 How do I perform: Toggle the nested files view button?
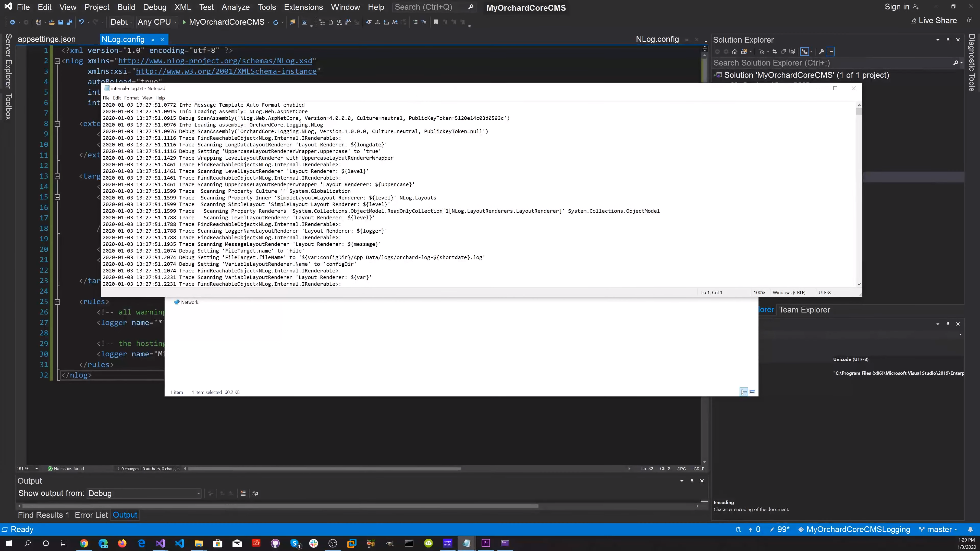click(x=805, y=51)
